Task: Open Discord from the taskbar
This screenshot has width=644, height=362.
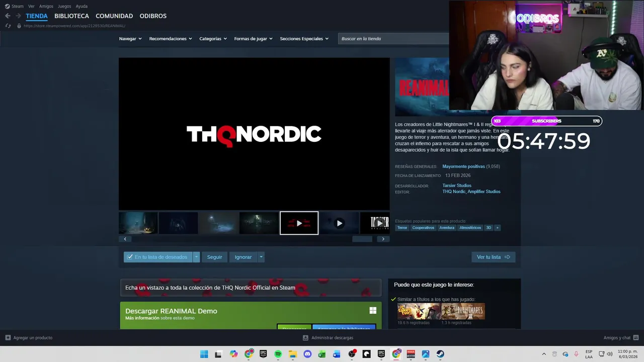Action: tap(307, 354)
